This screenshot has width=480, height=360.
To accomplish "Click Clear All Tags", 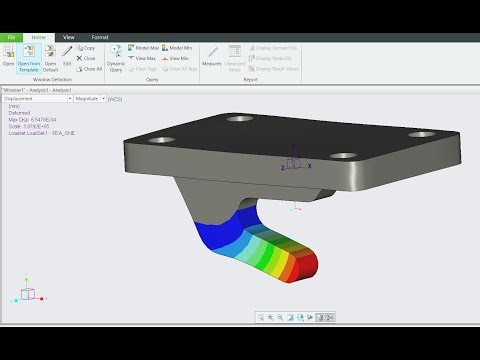I will [x=180, y=69].
